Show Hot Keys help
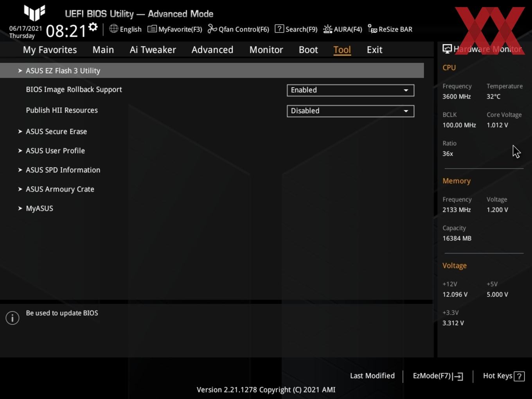532x399 pixels. click(x=503, y=376)
